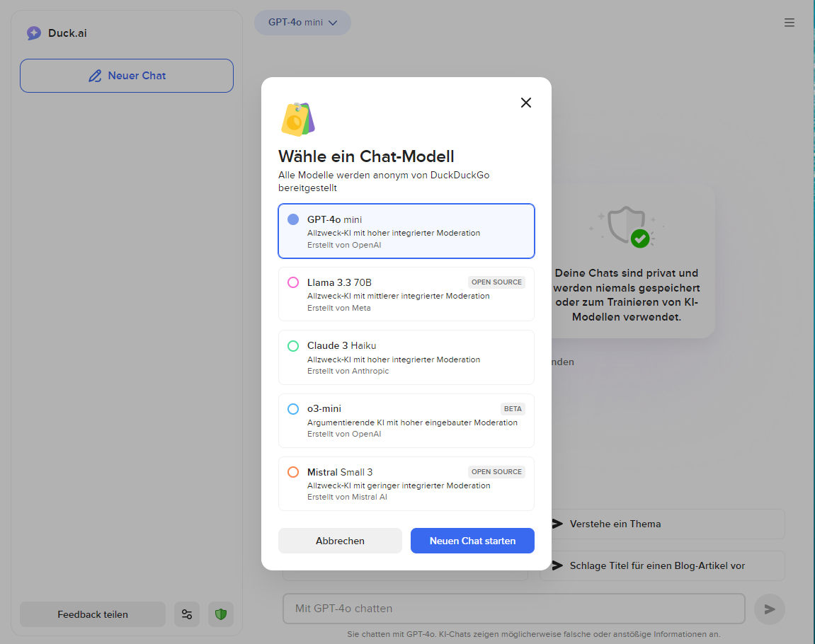Click the Feedback teilen button
This screenshot has width=815, height=644.
click(92, 614)
